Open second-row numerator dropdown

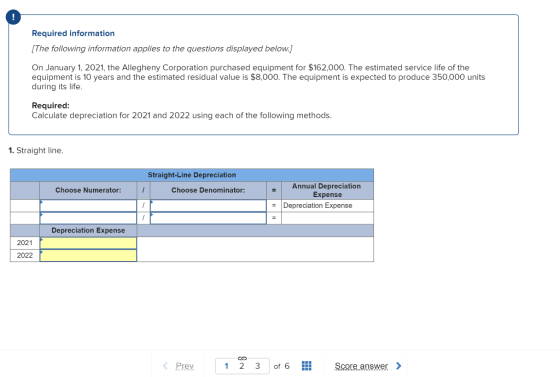(x=88, y=218)
